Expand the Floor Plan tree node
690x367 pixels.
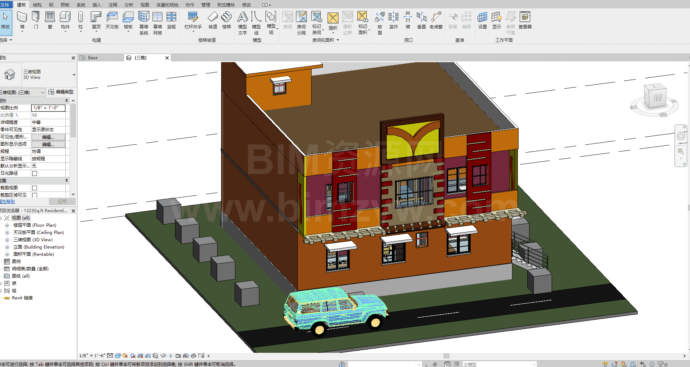[7, 225]
